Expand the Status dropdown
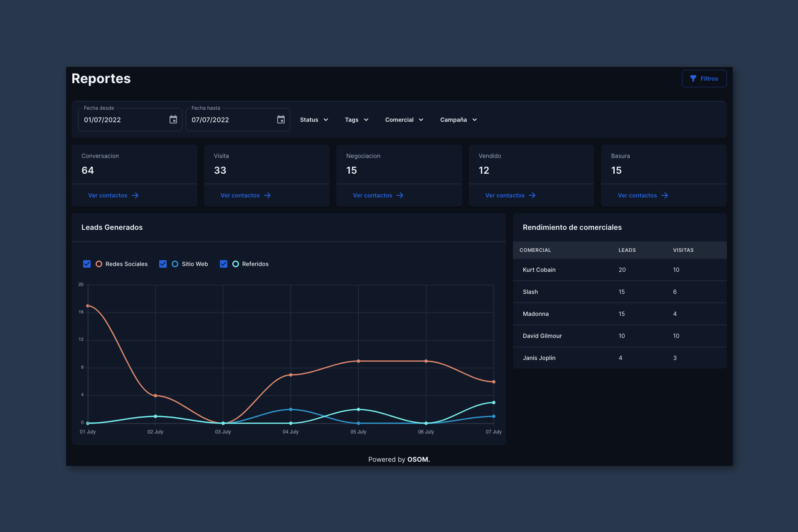The width and height of the screenshot is (798, 532). 314,120
